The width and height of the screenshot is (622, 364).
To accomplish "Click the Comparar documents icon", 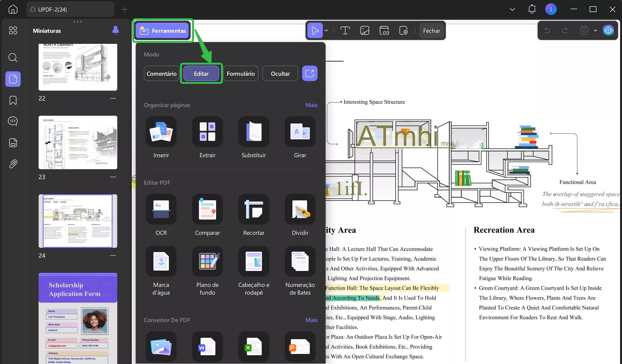I will [x=207, y=209].
